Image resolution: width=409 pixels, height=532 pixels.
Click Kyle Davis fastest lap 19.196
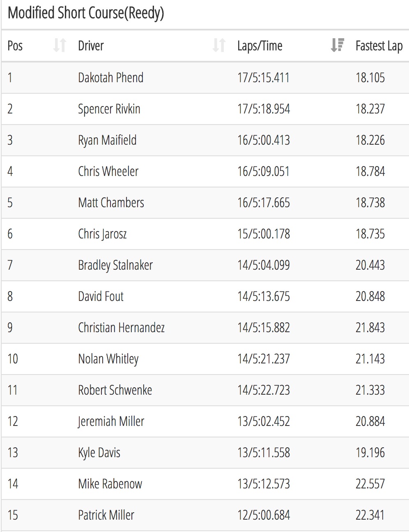370,453
